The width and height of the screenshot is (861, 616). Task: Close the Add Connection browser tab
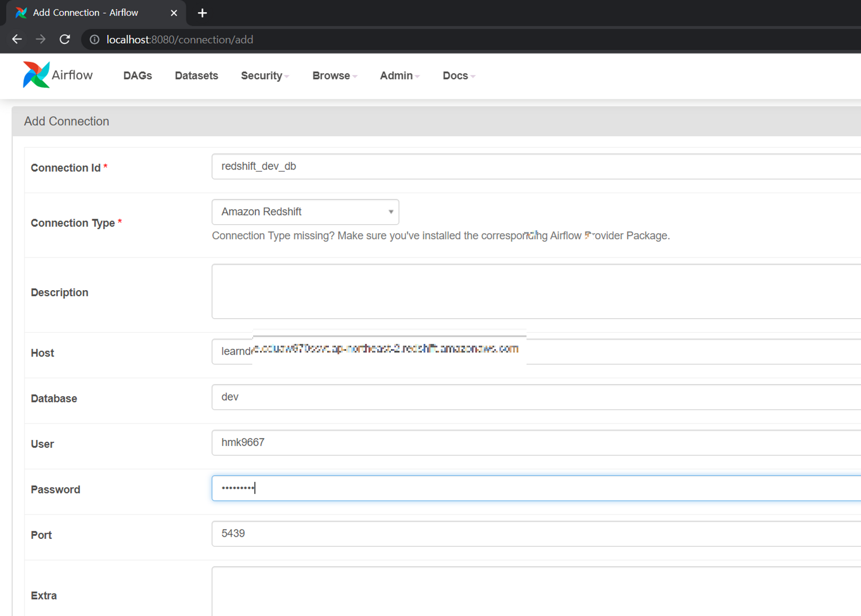(174, 13)
